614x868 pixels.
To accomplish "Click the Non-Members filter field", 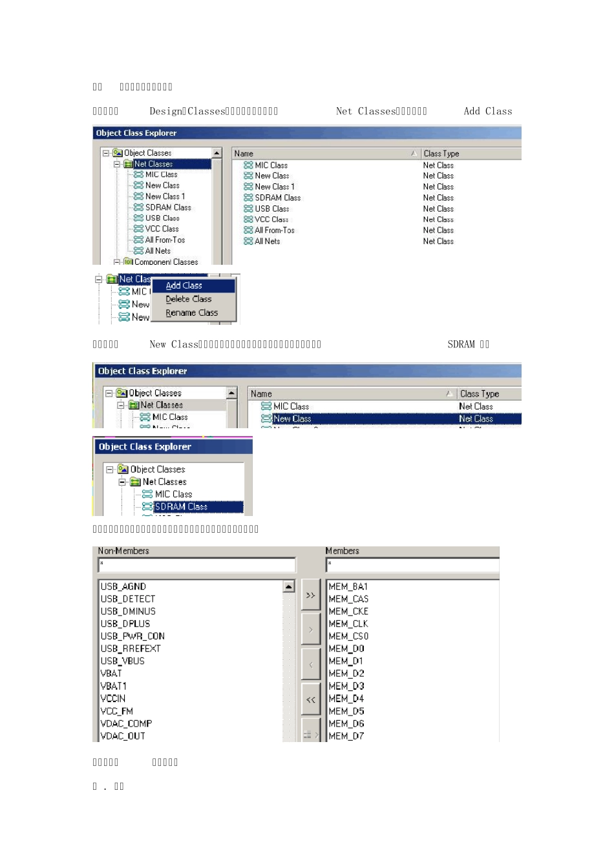I will (196, 565).
